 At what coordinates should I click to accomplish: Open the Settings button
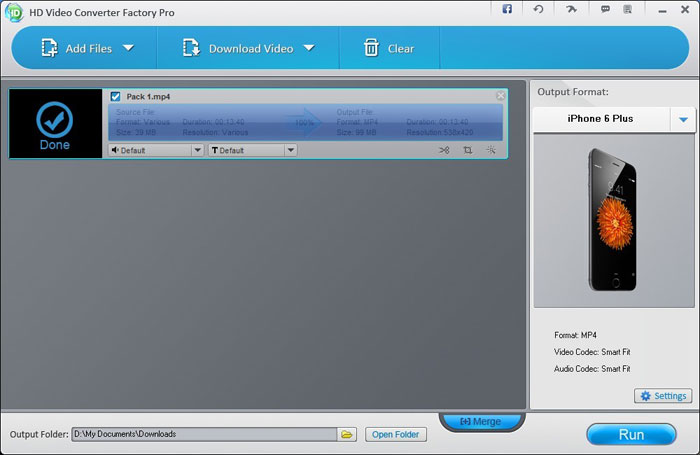(x=663, y=396)
